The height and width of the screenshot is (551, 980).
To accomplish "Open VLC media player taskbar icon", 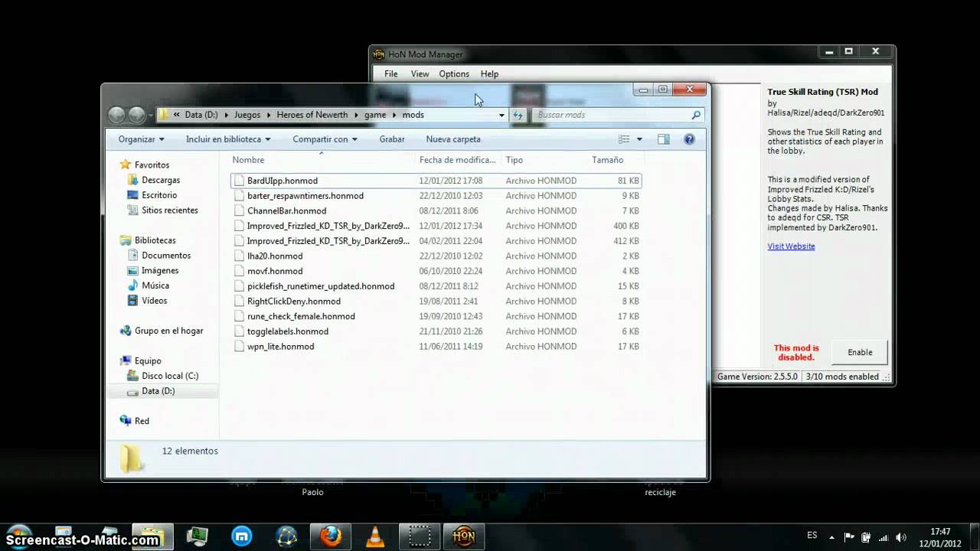I will click(375, 536).
